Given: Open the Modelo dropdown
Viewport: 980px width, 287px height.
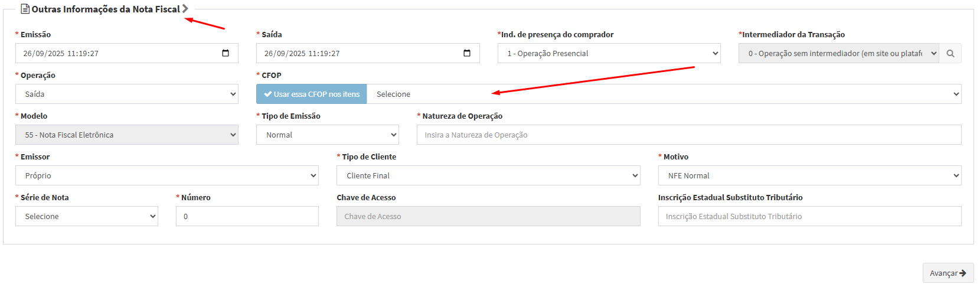Looking at the screenshot, I should (126, 135).
